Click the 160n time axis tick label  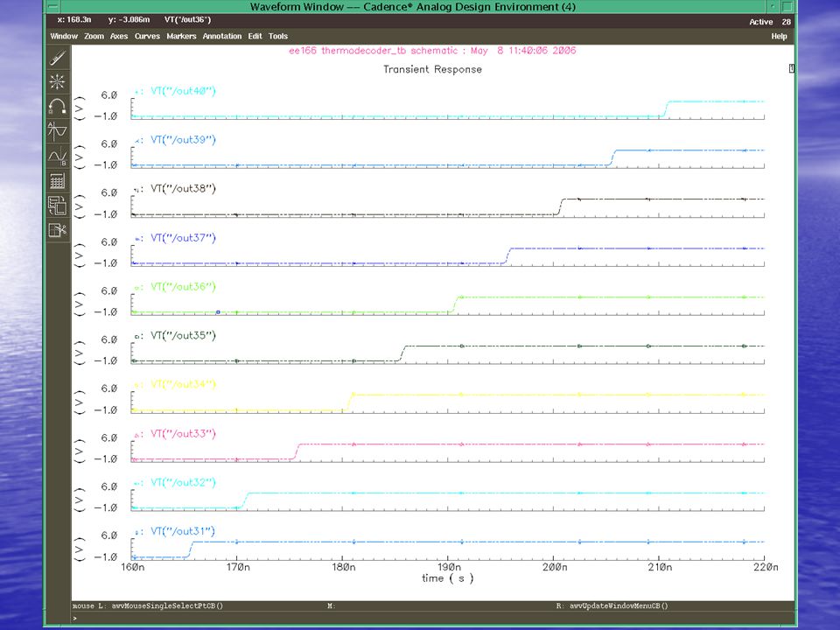[132, 567]
